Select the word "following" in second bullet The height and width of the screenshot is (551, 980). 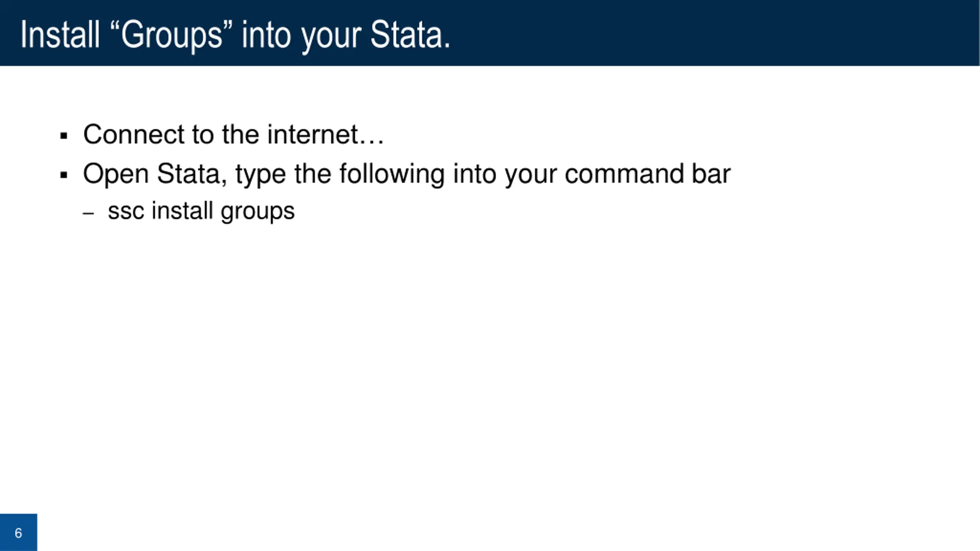pyautogui.click(x=392, y=175)
